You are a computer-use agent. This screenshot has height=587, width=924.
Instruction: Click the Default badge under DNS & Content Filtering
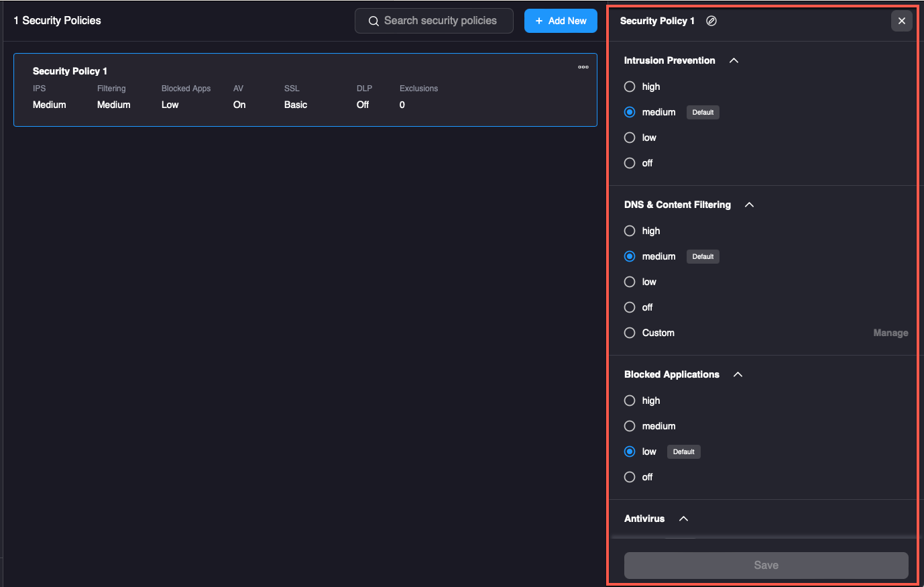tap(703, 256)
